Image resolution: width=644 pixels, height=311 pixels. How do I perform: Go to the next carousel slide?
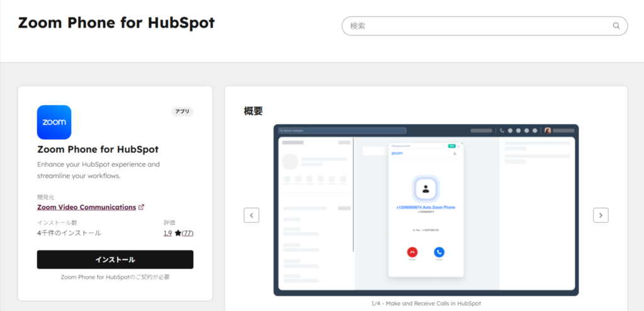coord(601,215)
